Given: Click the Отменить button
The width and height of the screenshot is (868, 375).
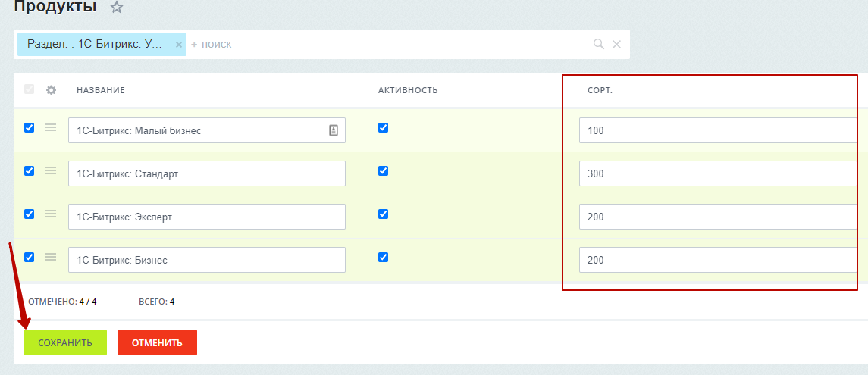Looking at the screenshot, I should click(157, 343).
